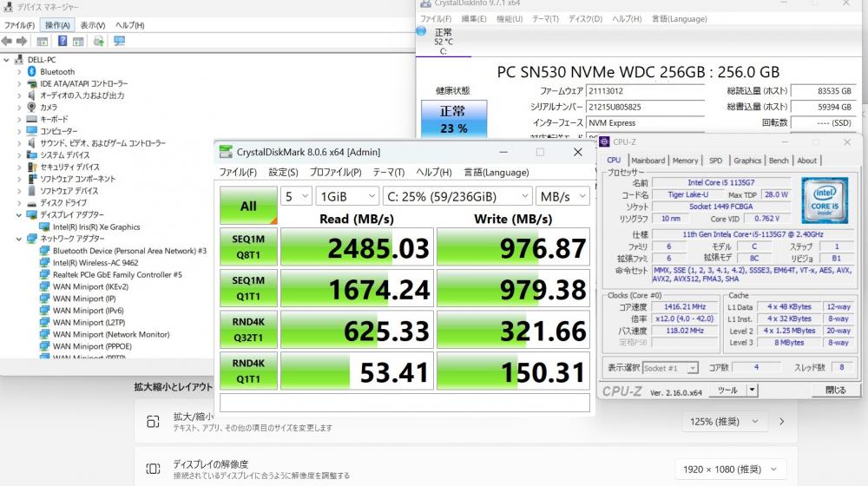Switch to the Memory tab in CPU-Z

coord(686,161)
